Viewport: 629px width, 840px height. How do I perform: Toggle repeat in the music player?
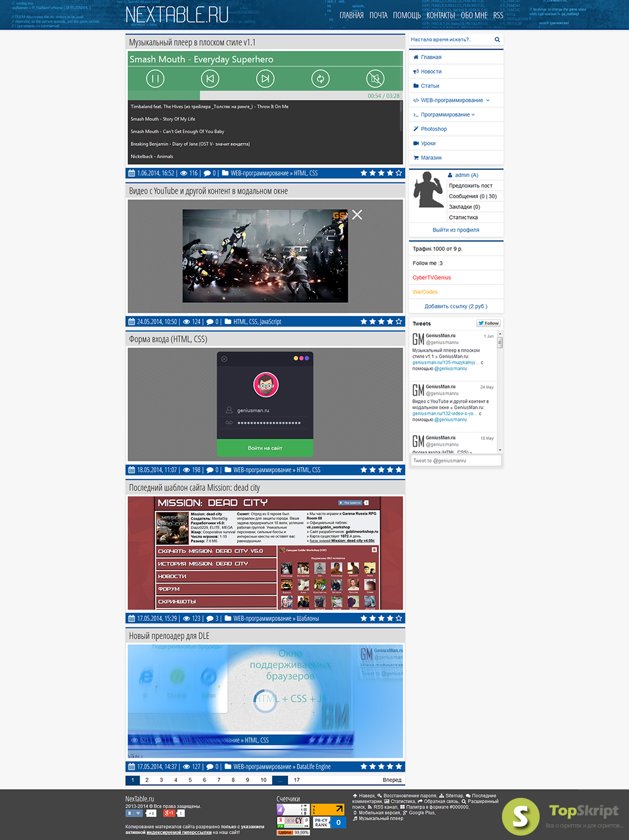320,79
